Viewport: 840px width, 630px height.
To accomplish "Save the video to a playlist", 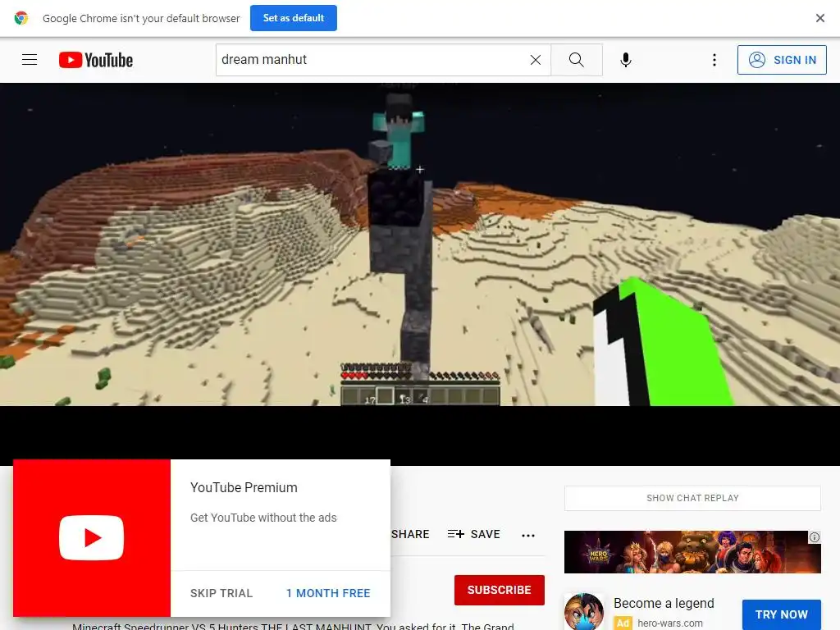I will pyautogui.click(x=473, y=534).
